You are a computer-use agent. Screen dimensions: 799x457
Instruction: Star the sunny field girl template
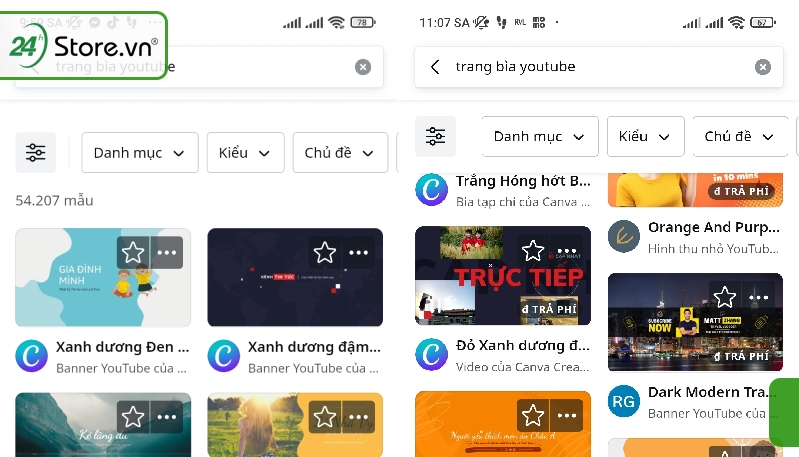325,417
